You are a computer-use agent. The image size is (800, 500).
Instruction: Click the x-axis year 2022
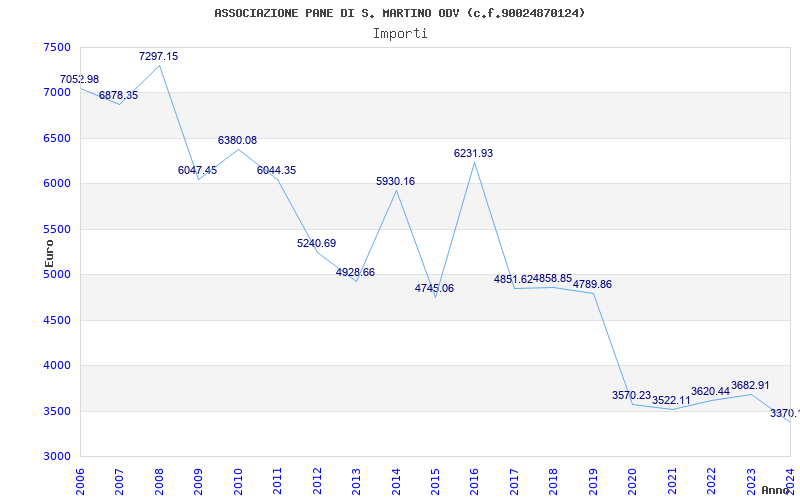tap(712, 481)
